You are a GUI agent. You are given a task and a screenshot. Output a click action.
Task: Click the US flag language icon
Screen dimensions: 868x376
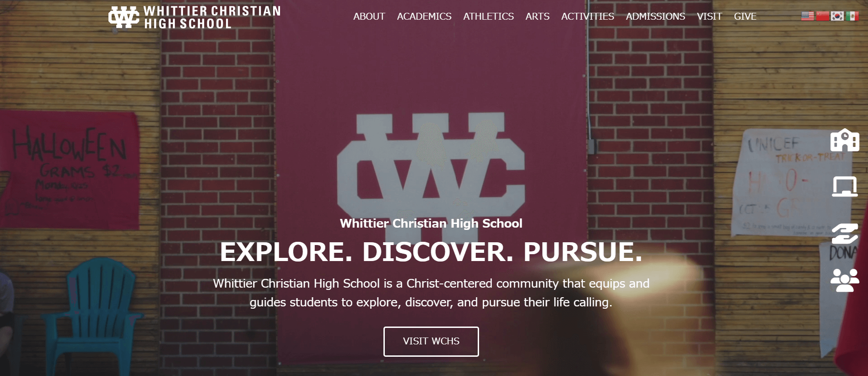[x=808, y=16]
